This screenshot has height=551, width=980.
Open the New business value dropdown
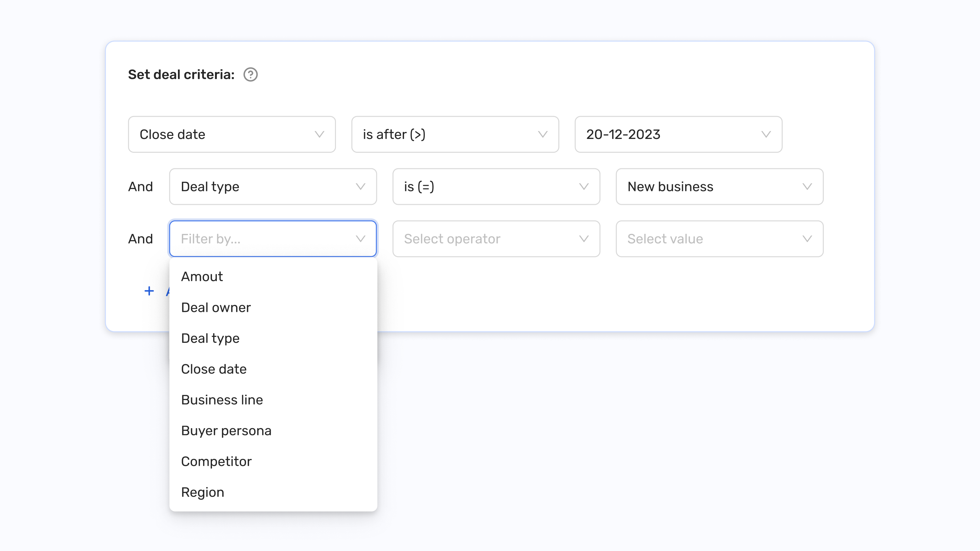[x=719, y=186]
